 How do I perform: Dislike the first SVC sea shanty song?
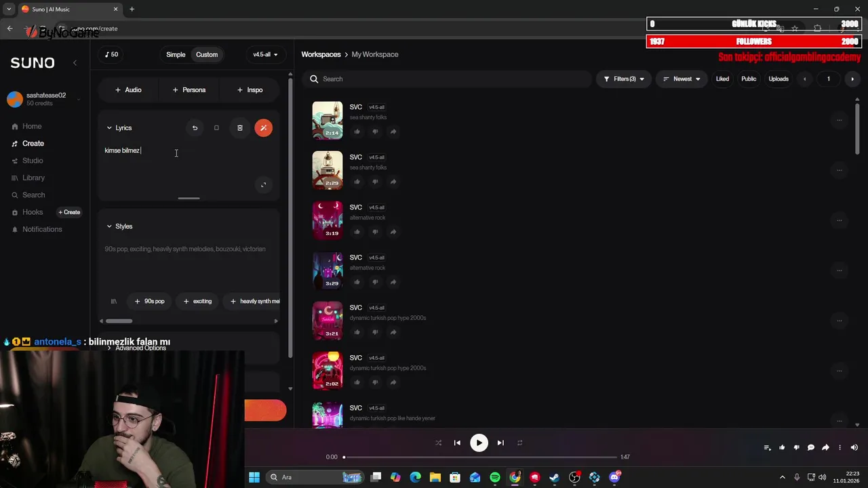tap(375, 131)
